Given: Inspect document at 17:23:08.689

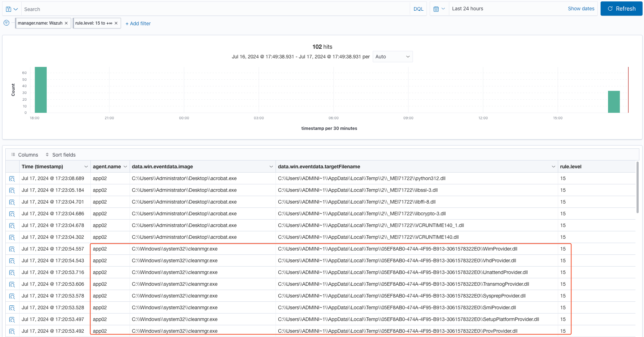Looking at the screenshot, I should [x=12, y=179].
